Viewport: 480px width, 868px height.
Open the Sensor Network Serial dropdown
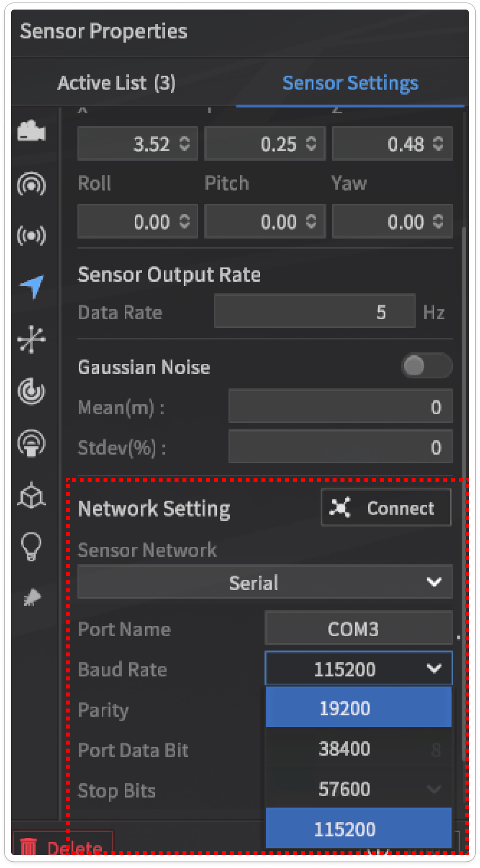[265, 582]
